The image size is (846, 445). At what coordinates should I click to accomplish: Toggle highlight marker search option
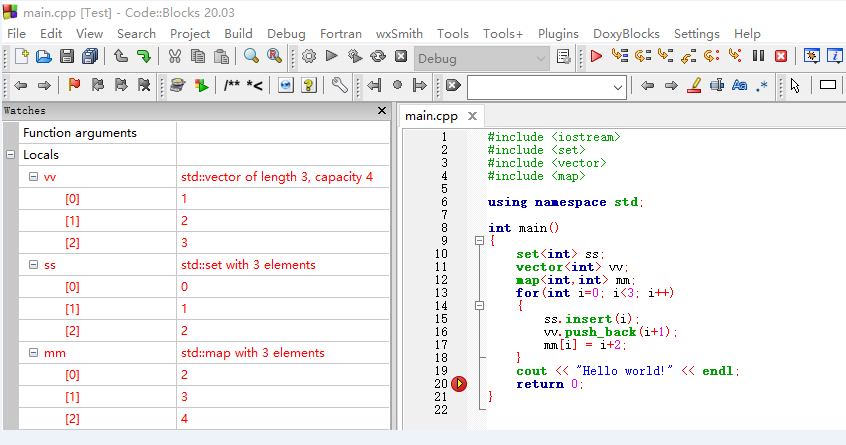695,86
